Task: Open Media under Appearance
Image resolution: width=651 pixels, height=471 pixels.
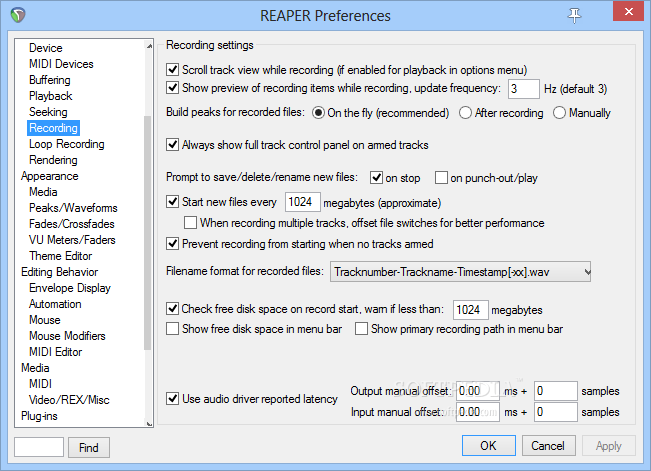Action: pos(43,192)
